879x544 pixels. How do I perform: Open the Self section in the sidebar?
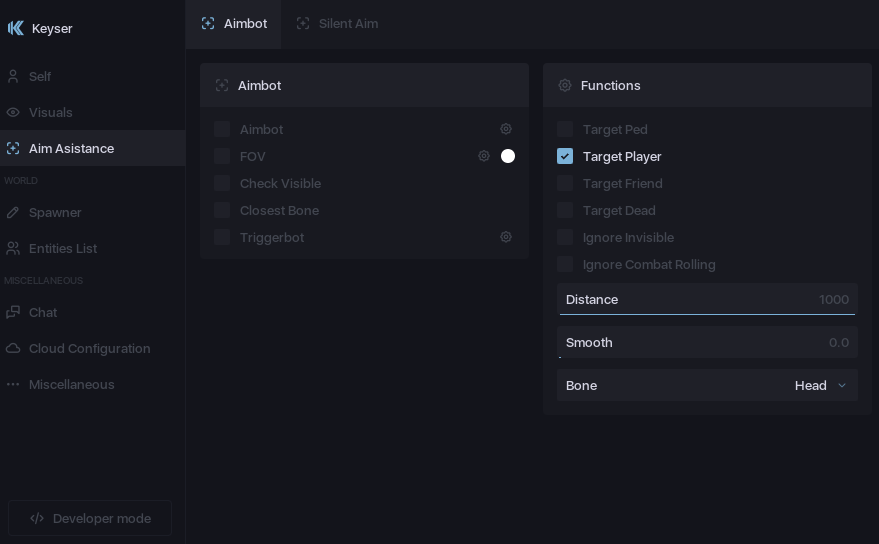click(x=39, y=76)
